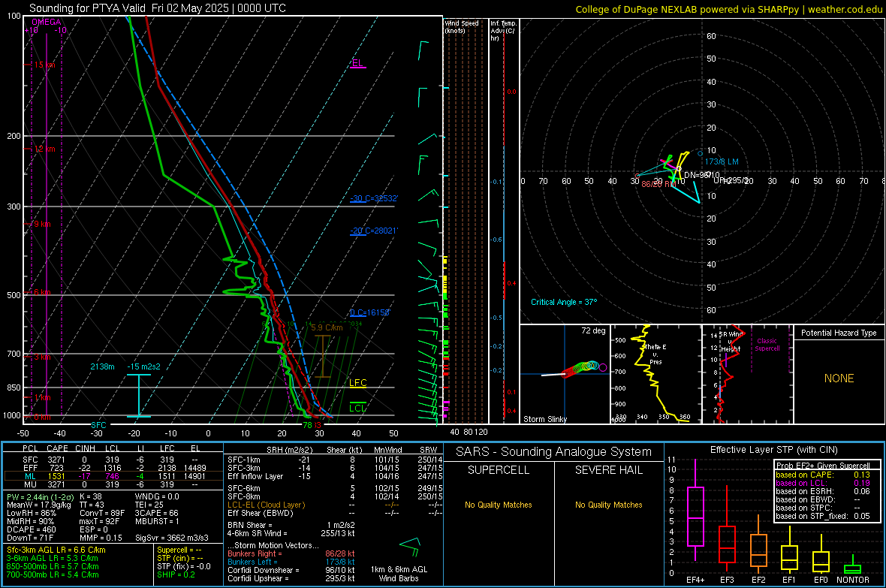Viewport: 886px width, 588px height.
Task: Click the 'Sfc-3km AGL LR = 6.6 C/km' line
Action: click(56, 550)
